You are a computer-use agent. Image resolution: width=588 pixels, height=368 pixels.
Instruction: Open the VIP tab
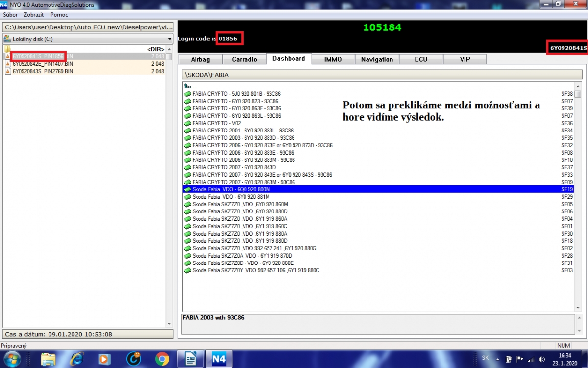[465, 59]
